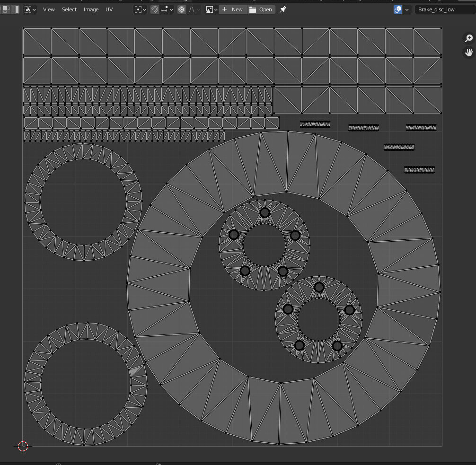The image size is (476, 465).
Task: Click the pivot point icon in the header
Action: [138, 9]
